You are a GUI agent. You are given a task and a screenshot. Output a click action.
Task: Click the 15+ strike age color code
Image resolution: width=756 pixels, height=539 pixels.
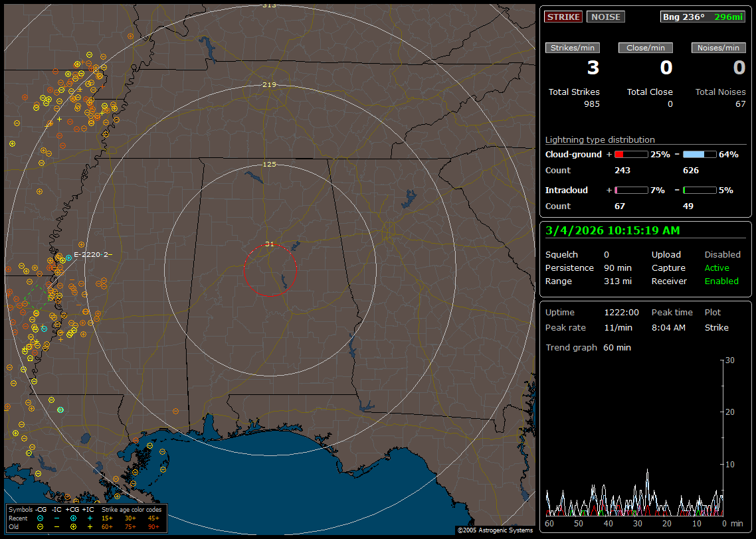(x=107, y=518)
